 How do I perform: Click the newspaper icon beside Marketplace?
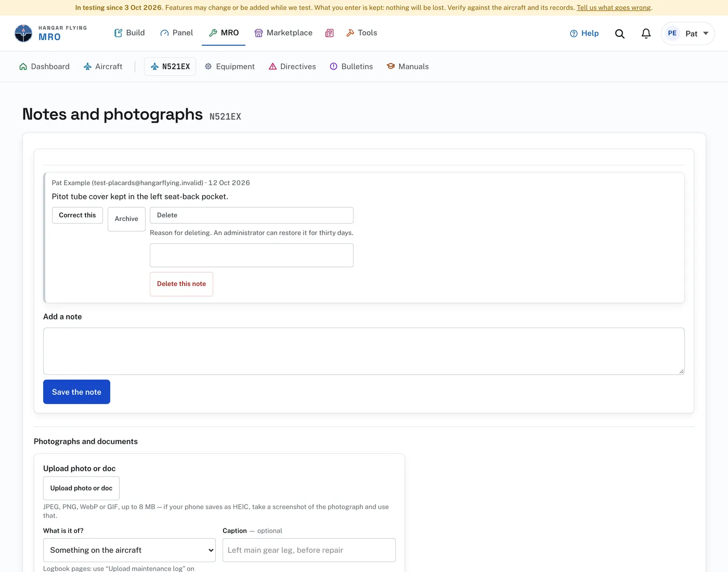click(x=329, y=33)
